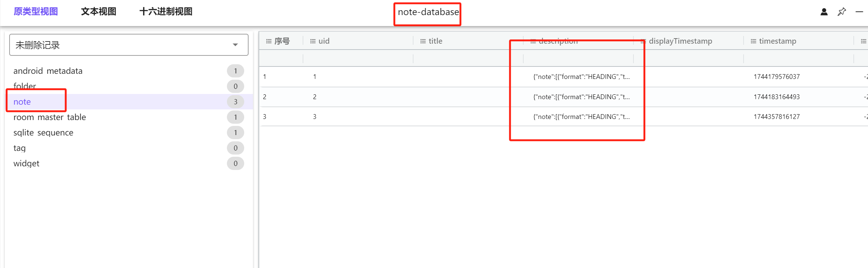Image resolution: width=868 pixels, height=268 pixels.
Task: Select the room master table entry
Action: (50, 117)
